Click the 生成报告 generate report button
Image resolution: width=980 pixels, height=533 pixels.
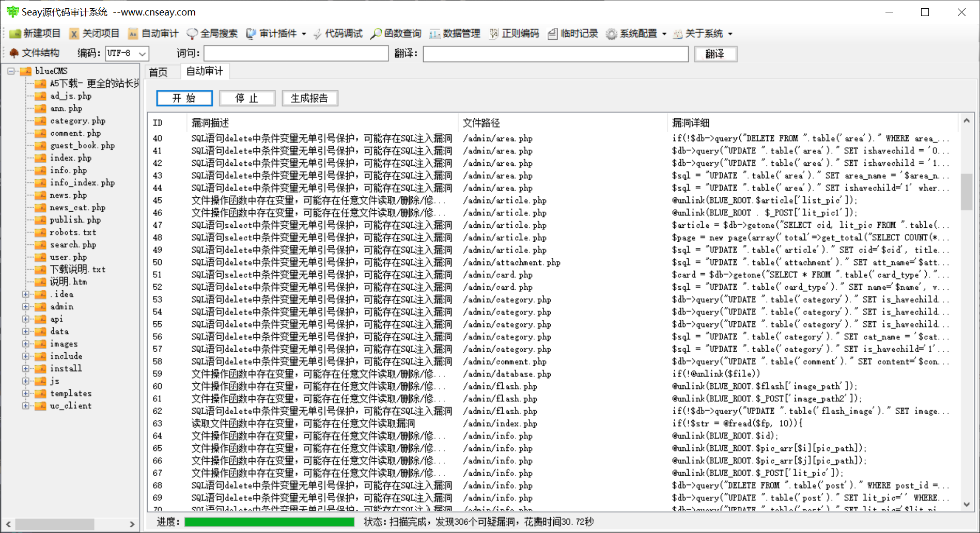310,98
